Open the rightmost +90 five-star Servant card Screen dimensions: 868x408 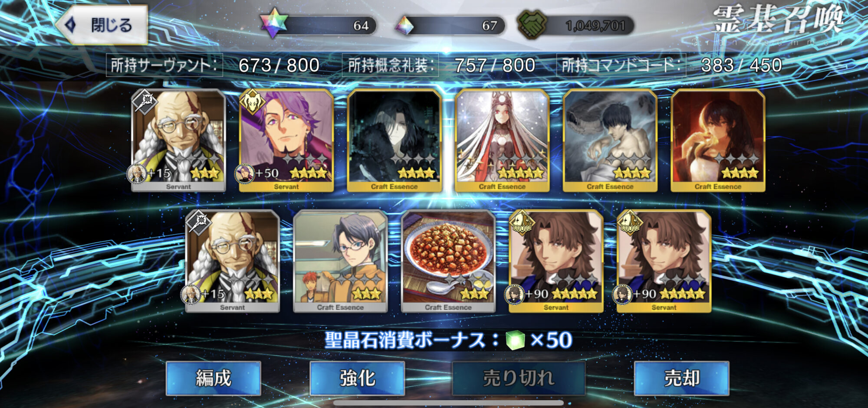pyautogui.click(x=664, y=261)
